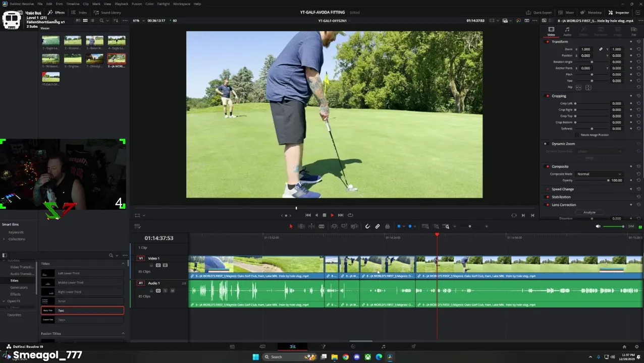Open media pool search icon

coord(101,21)
